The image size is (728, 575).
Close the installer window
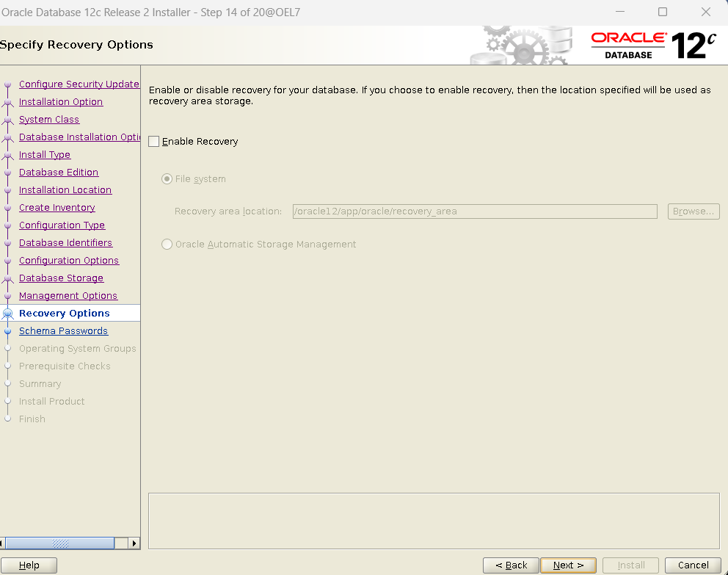point(706,12)
